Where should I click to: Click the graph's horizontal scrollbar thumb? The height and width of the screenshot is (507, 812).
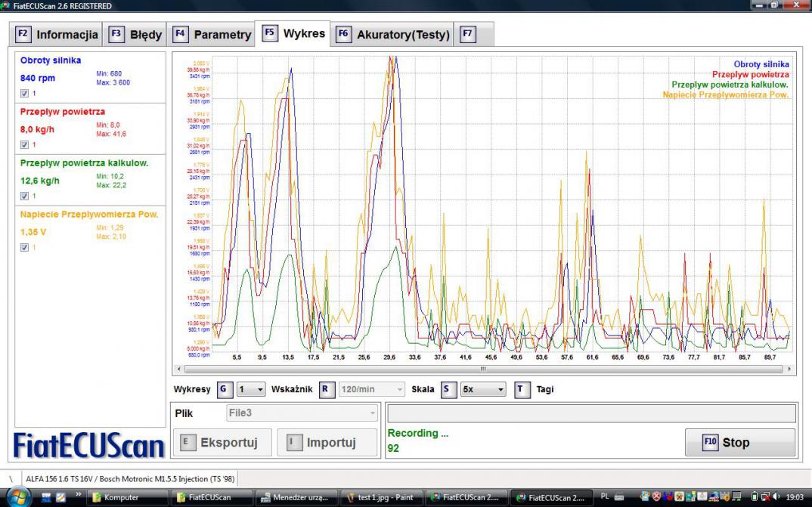coord(482,369)
